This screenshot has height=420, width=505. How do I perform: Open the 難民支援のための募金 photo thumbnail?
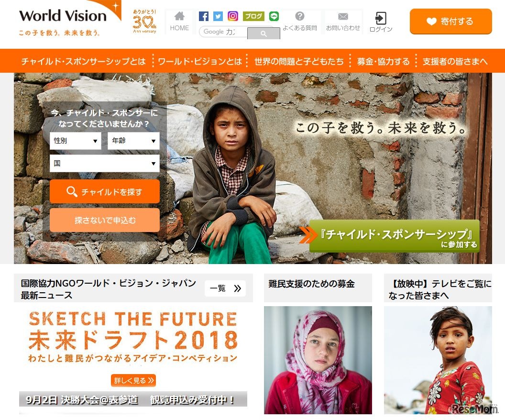(x=318, y=360)
